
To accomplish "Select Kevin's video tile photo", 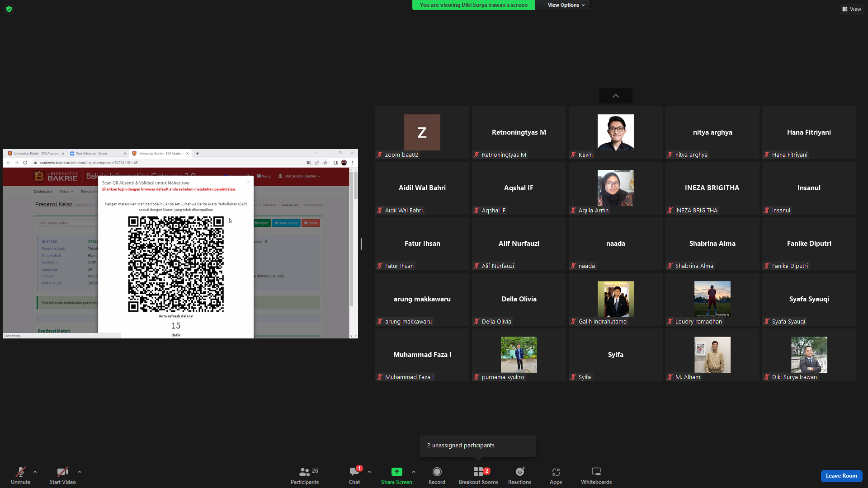I will 615,132.
